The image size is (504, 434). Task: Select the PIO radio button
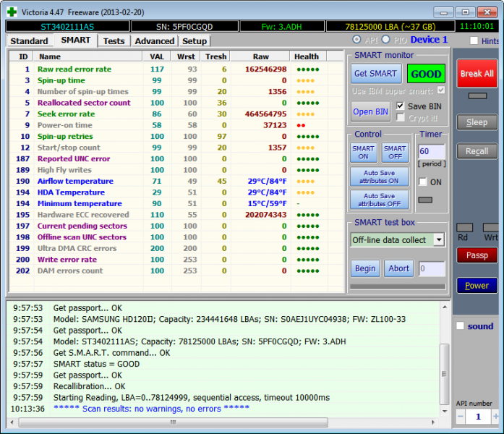(x=385, y=40)
